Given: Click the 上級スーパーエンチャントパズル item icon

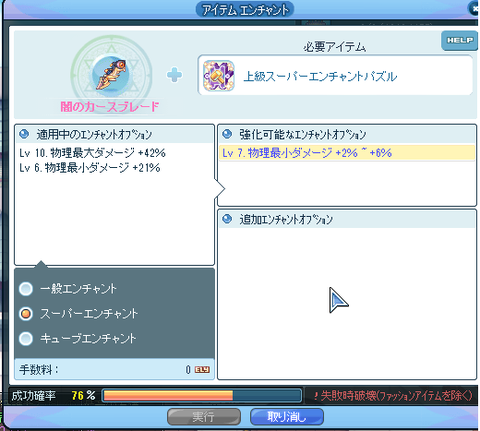Looking at the screenshot, I should click(x=219, y=76).
